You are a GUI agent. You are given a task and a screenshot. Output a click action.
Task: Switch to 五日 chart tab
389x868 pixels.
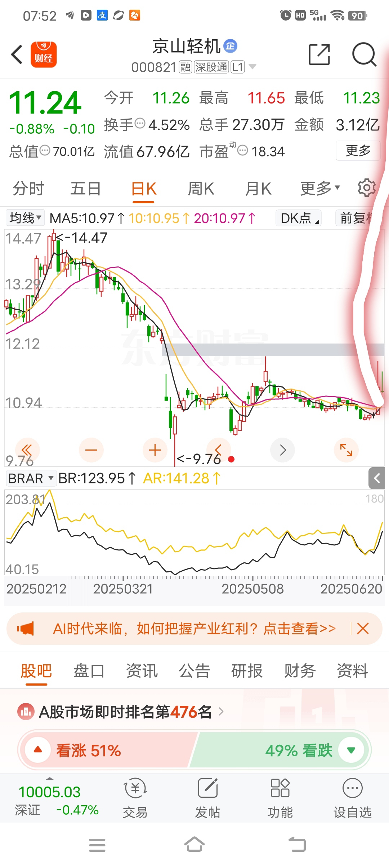pyautogui.click(x=85, y=189)
